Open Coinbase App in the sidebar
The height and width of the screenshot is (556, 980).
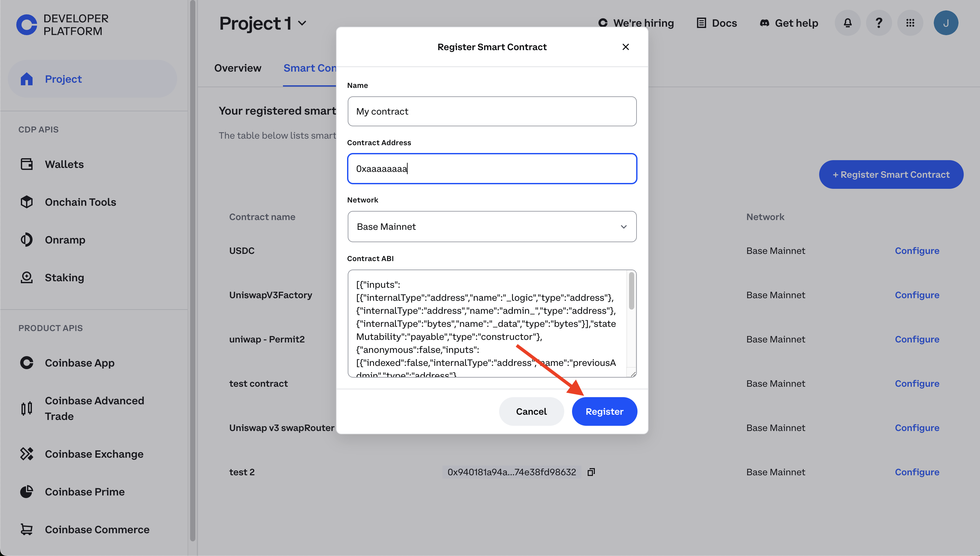click(x=80, y=363)
